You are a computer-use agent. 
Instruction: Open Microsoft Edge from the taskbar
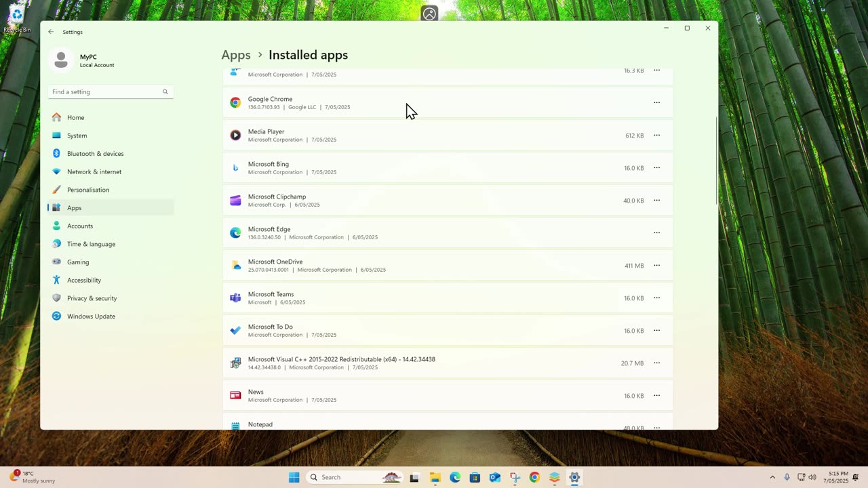point(455,477)
